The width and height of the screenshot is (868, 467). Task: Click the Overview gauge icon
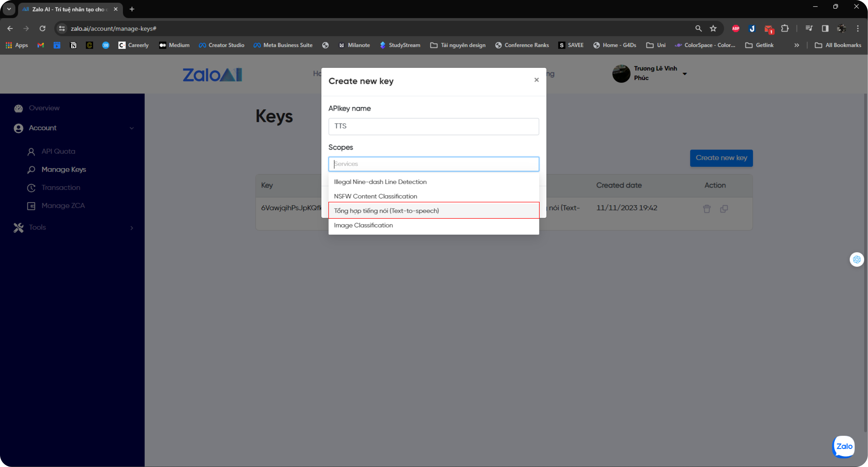click(x=19, y=108)
